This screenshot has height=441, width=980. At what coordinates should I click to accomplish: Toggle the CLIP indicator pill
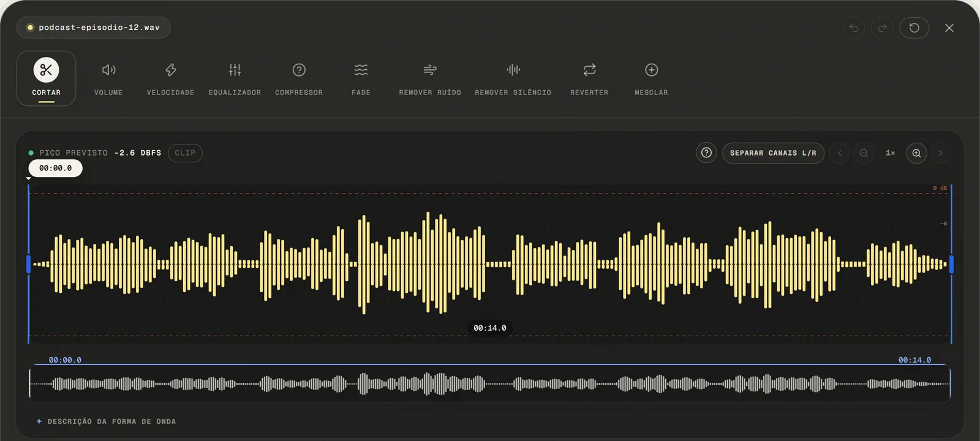[185, 153]
